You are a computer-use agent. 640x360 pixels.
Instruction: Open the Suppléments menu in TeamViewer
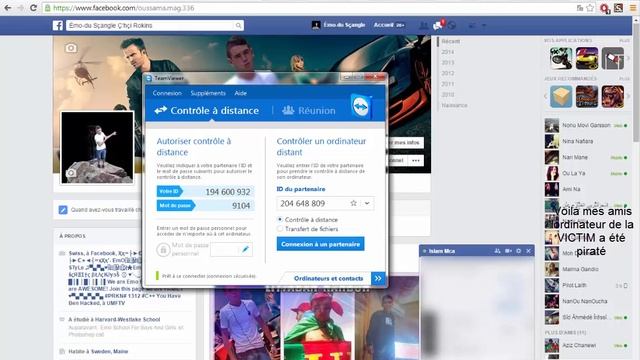pos(208,93)
